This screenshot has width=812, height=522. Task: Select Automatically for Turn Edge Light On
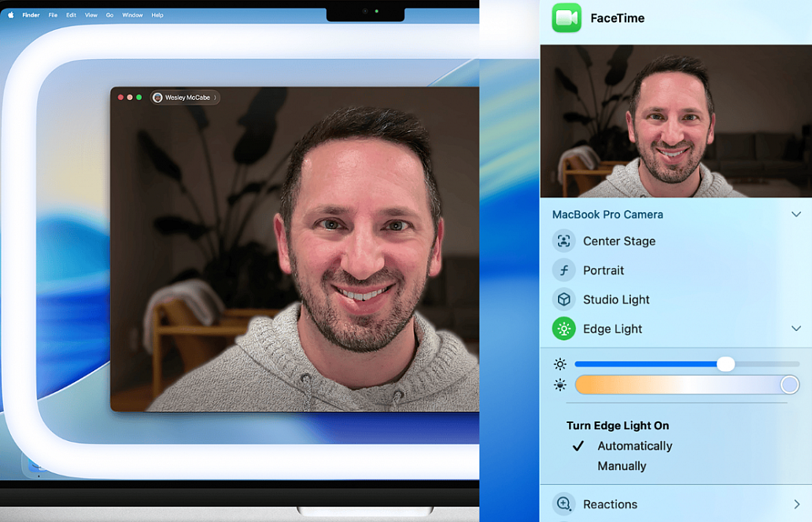pyautogui.click(x=634, y=446)
